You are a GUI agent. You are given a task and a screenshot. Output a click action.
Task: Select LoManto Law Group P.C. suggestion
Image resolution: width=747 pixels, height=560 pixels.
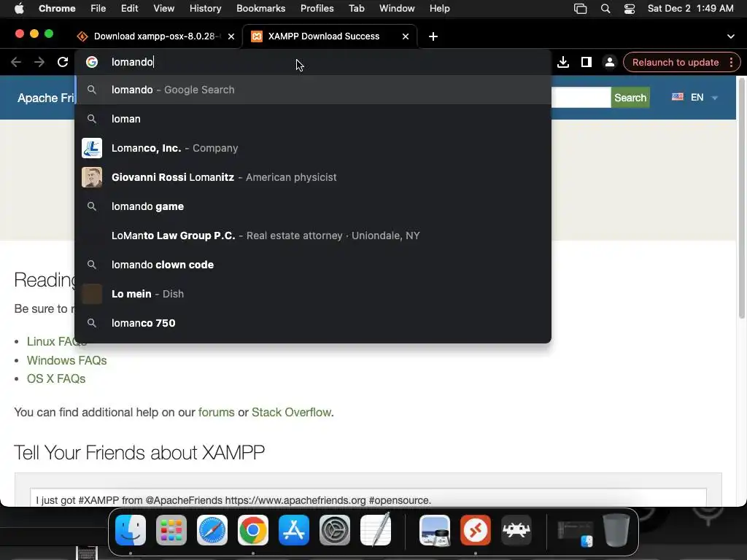tap(313, 236)
